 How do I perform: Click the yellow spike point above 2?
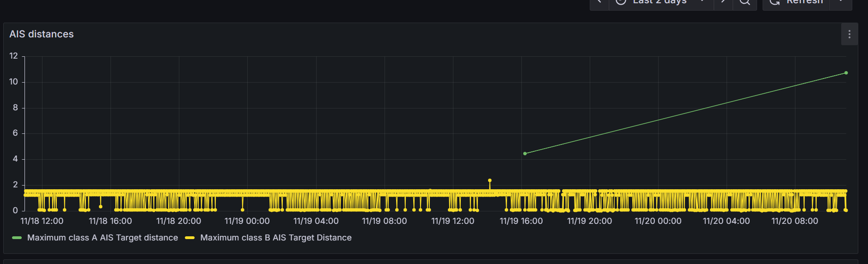point(490,180)
